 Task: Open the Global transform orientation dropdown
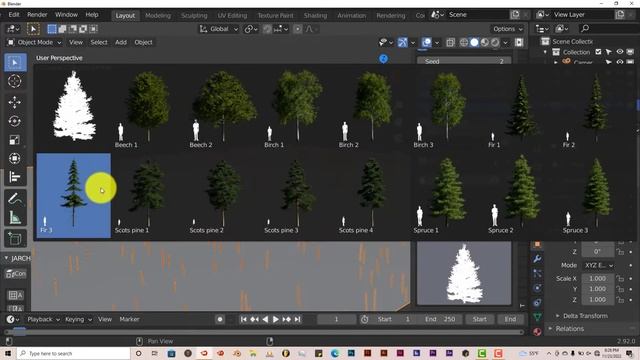click(x=218, y=29)
